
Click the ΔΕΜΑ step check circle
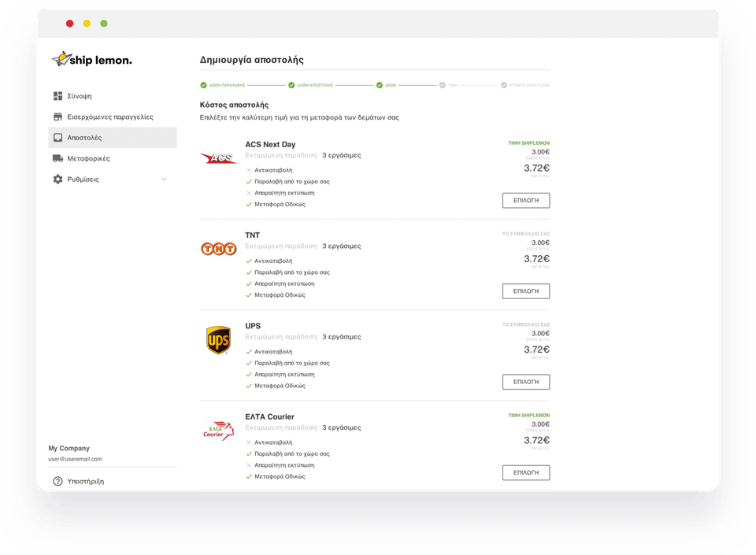click(380, 85)
